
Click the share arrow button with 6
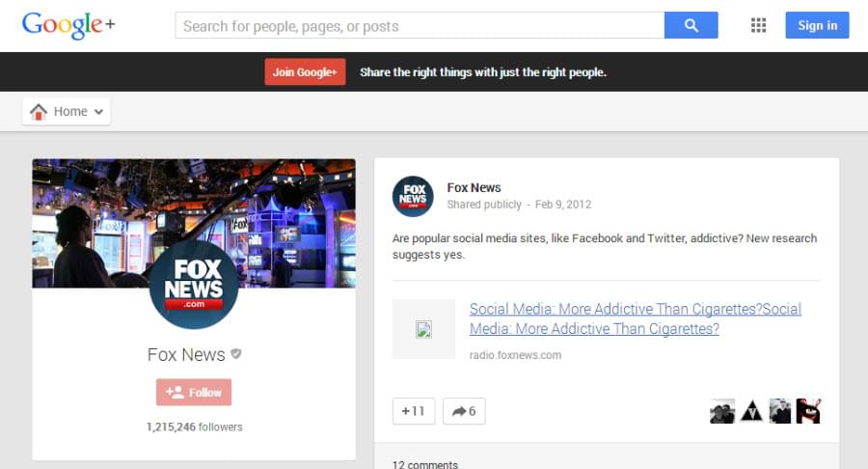464,411
